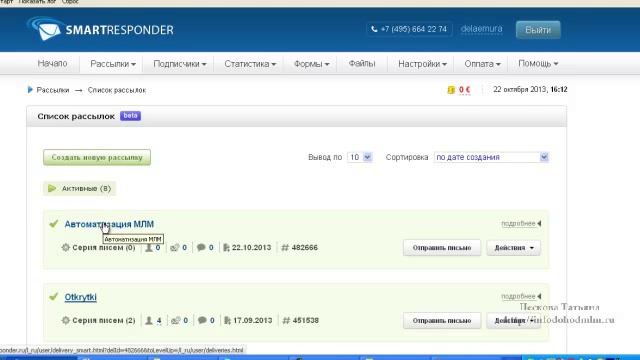The width and height of the screenshot is (640, 360).
Task: Toggle the Активные (8) section header
Action: [80, 189]
